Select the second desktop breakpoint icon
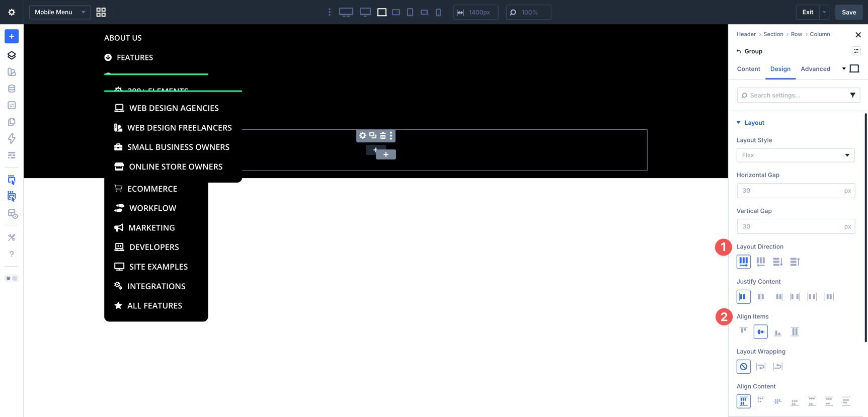Image resolution: width=868 pixels, height=417 pixels. 365,12
